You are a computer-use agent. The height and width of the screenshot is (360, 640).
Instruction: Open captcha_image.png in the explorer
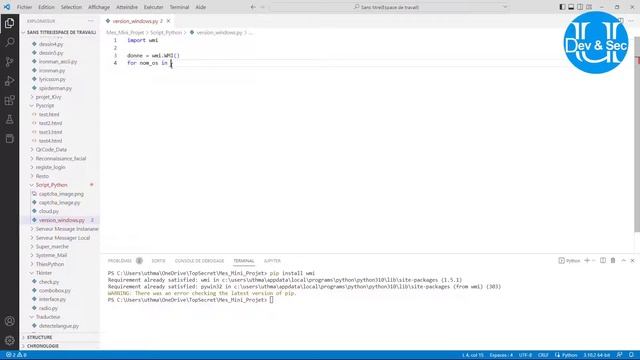click(61, 194)
